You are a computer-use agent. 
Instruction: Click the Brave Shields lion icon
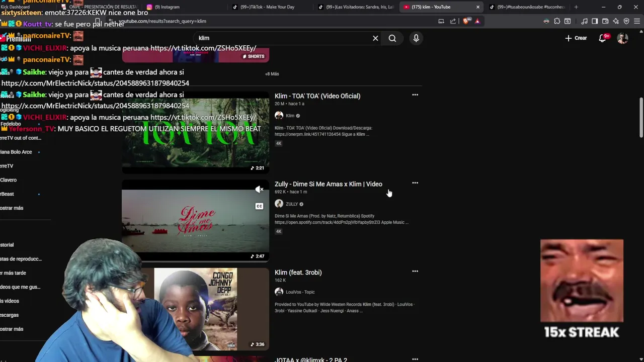click(466, 21)
